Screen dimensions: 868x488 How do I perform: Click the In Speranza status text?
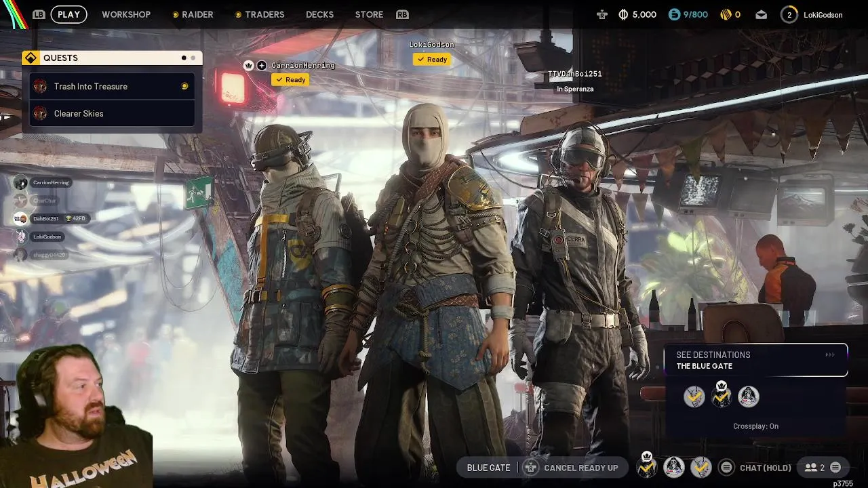[x=575, y=89]
